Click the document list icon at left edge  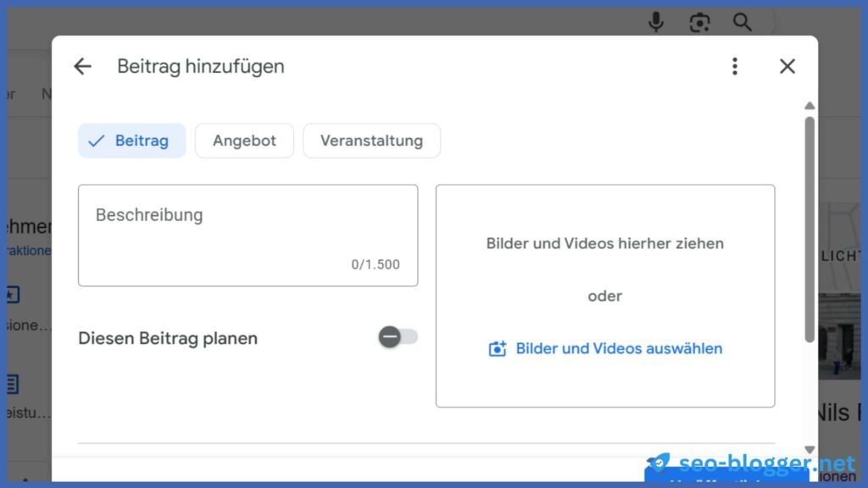click(13, 384)
